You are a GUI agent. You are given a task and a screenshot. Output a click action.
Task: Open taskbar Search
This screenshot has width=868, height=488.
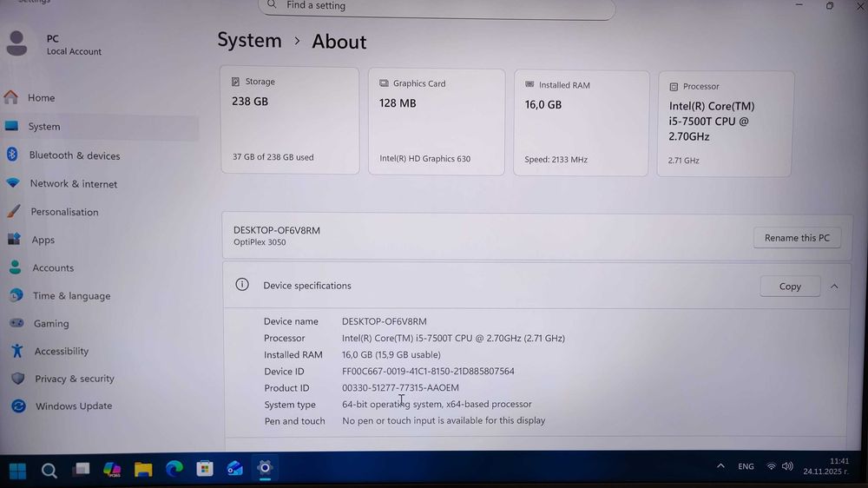point(49,471)
